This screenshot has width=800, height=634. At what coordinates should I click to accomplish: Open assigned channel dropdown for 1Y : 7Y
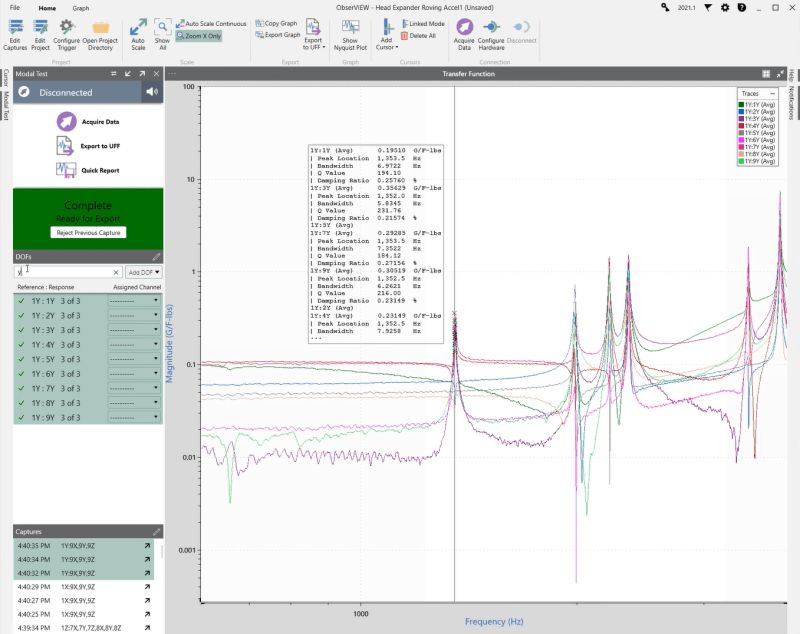click(134, 388)
